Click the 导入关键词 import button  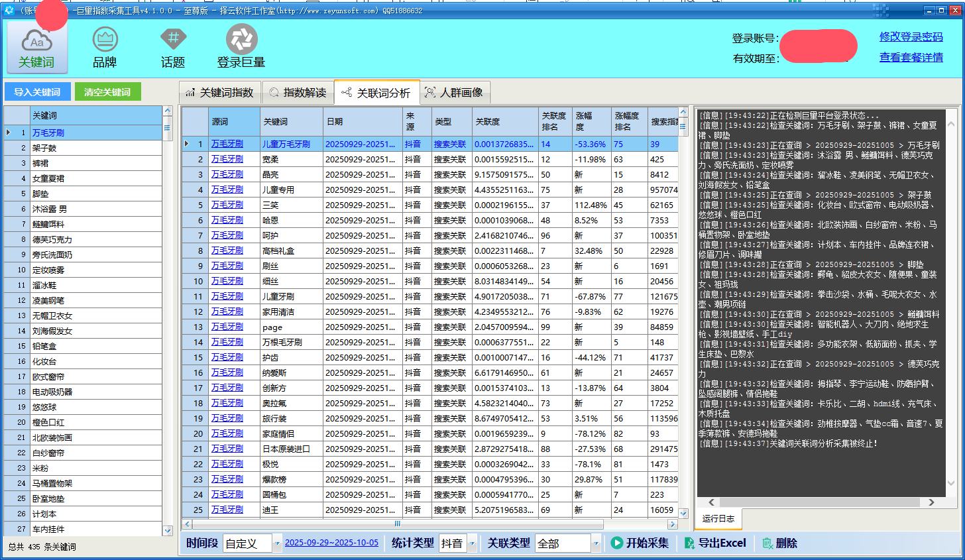(x=36, y=92)
